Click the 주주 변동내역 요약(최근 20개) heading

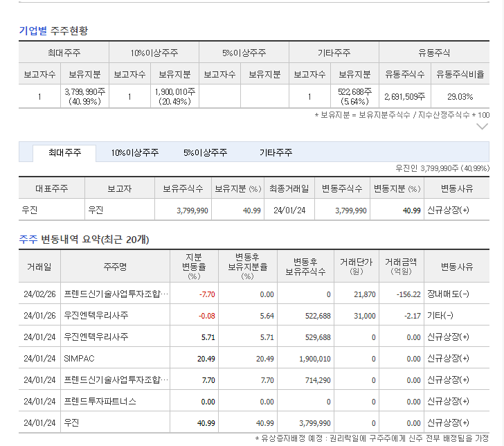[x=84, y=240]
